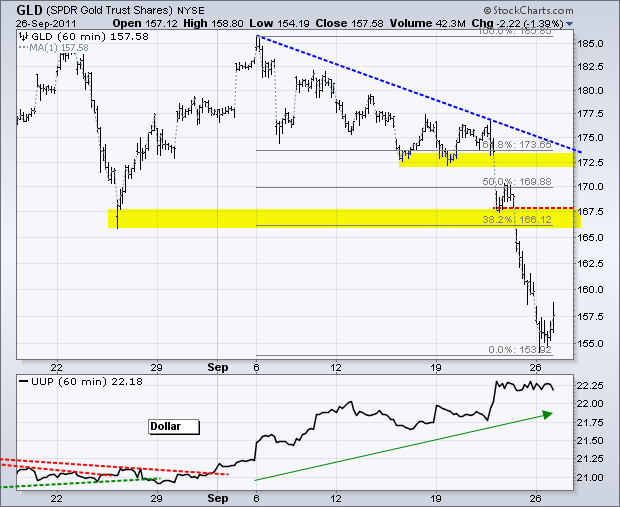
Task: Click the boxed Dollar label
Action: coord(174,426)
